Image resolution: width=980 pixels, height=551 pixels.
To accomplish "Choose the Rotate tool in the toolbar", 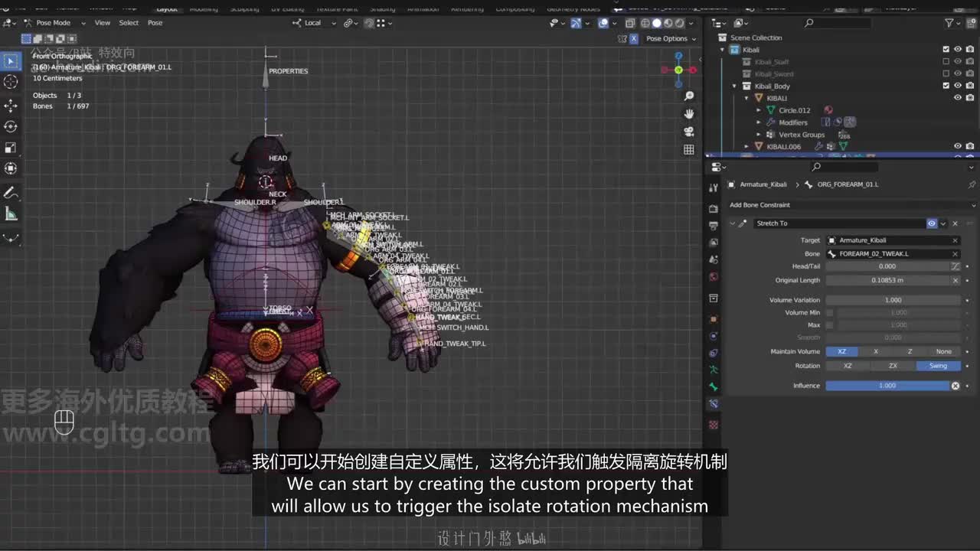I will click(11, 126).
